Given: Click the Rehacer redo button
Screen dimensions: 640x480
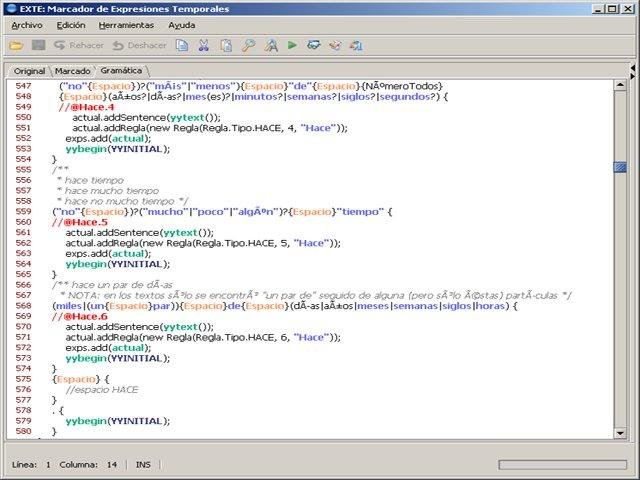Looking at the screenshot, I should click(x=79, y=45).
